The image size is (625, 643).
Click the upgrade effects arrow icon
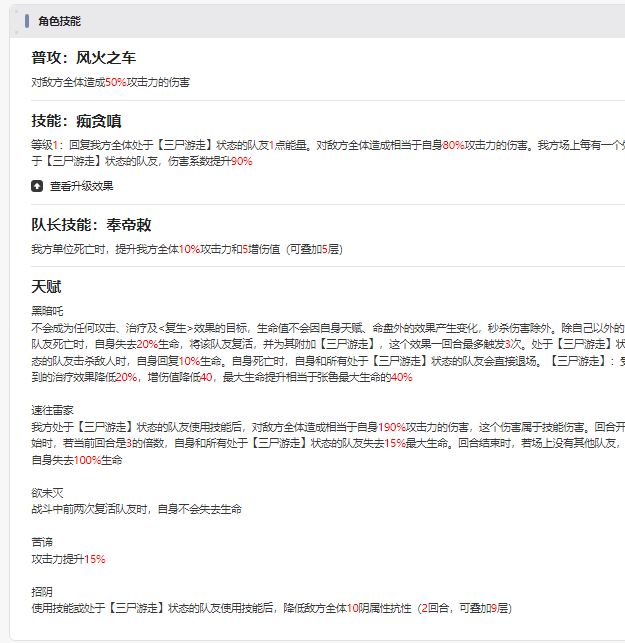[37, 186]
